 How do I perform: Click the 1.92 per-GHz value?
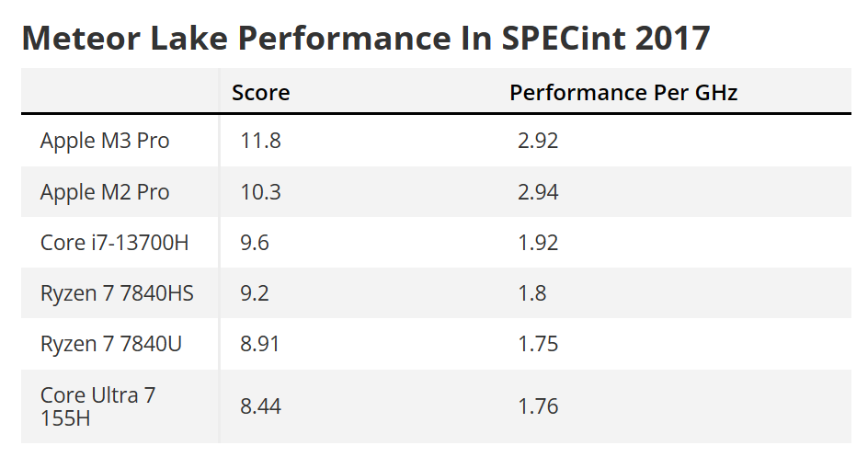(x=538, y=243)
